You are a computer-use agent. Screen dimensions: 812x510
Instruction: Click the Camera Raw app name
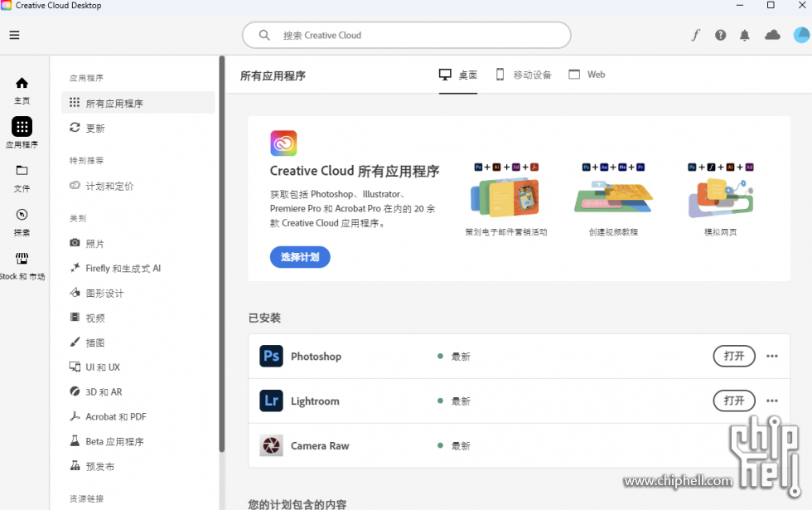pyautogui.click(x=320, y=446)
